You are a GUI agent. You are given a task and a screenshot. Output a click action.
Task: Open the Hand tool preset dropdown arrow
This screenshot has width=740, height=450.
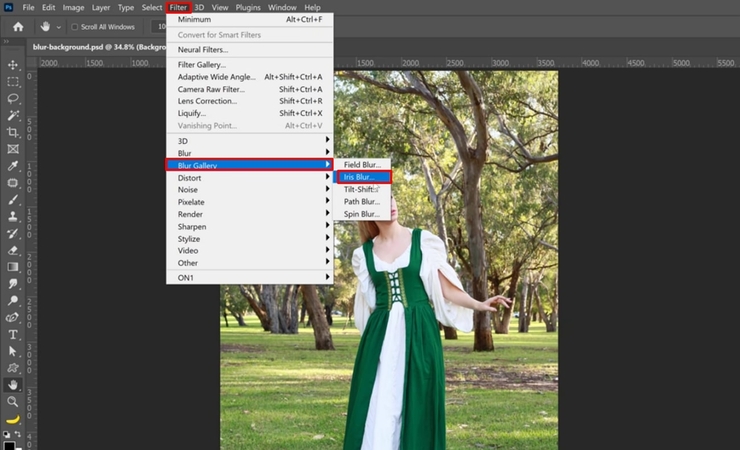click(60, 27)
